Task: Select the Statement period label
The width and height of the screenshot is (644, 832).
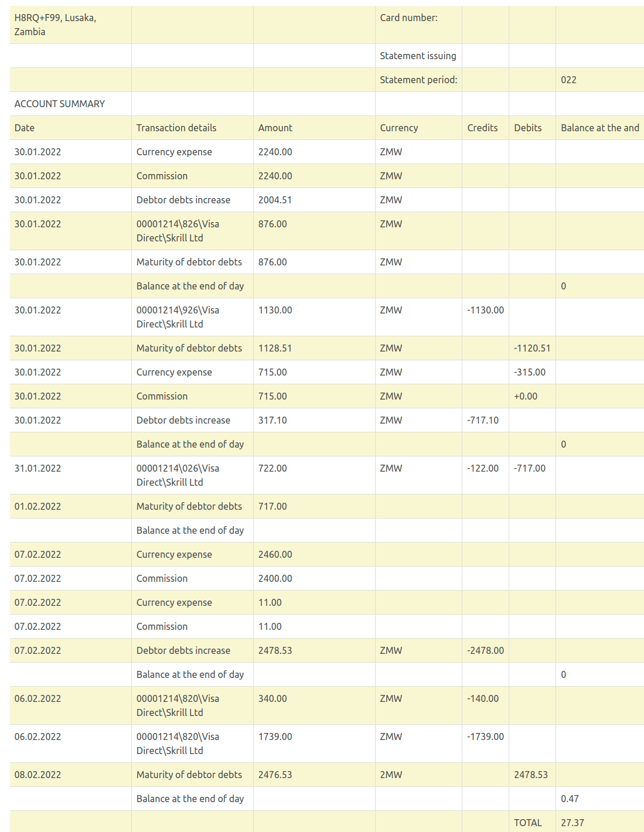Action: [x=418, y=80]
